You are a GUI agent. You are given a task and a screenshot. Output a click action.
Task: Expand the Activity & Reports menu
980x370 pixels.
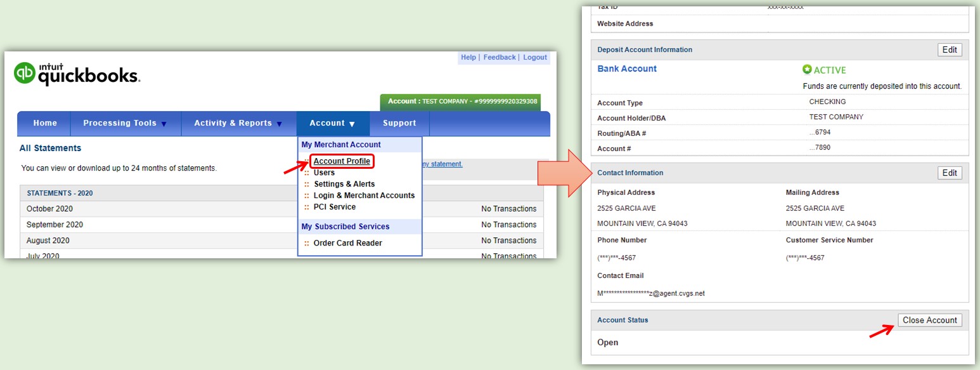(x=238, y=123)
